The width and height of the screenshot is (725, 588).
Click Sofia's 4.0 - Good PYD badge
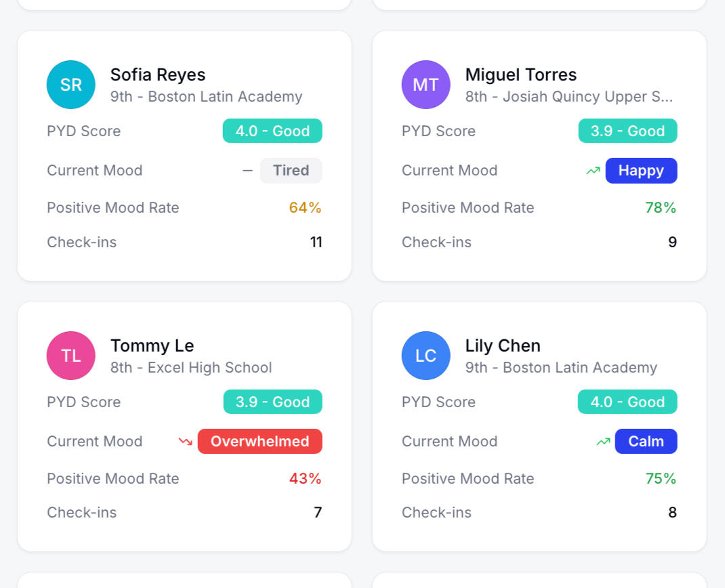point(272,131)
